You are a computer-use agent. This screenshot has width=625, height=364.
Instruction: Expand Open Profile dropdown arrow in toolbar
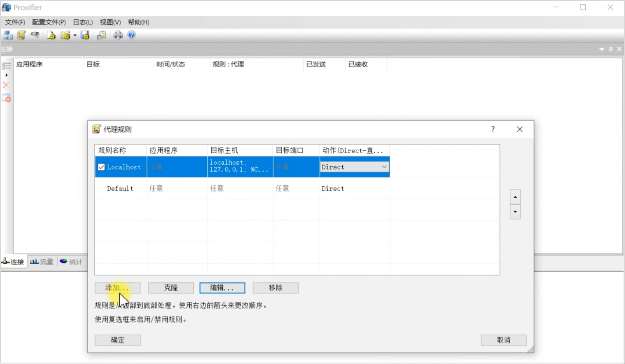[75, 35]
